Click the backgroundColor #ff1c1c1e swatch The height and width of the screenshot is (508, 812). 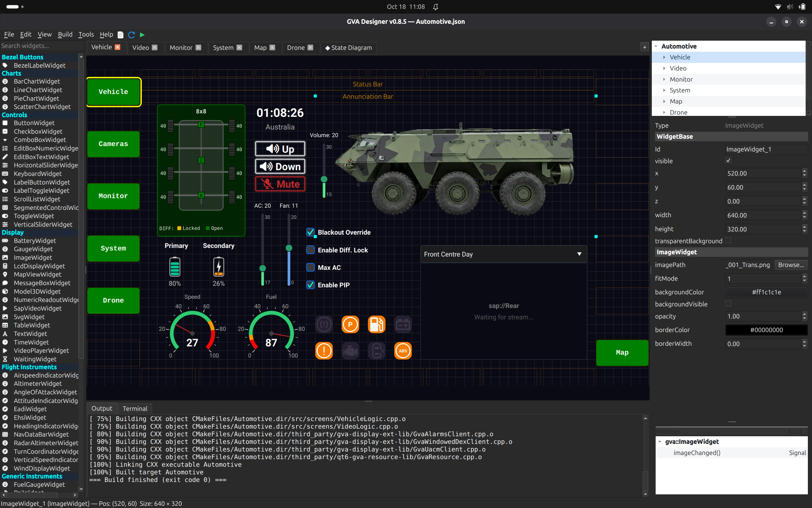tap(766, 292)
